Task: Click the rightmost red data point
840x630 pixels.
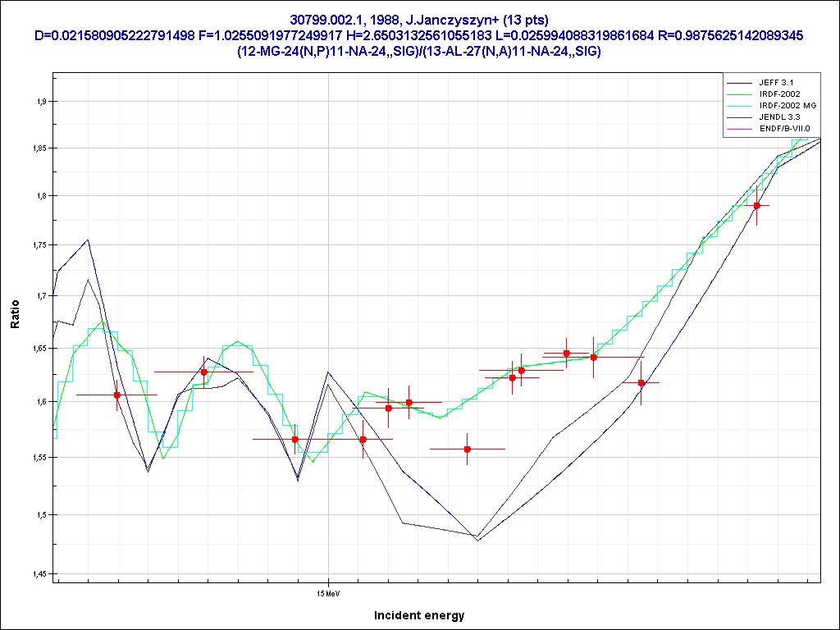Action: point(757,205)
